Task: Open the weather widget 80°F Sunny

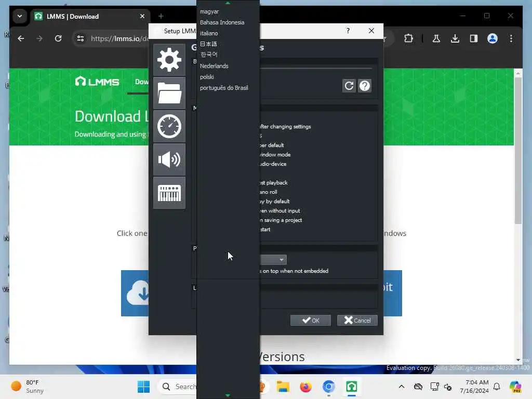Action: click(x=27, y=387)
